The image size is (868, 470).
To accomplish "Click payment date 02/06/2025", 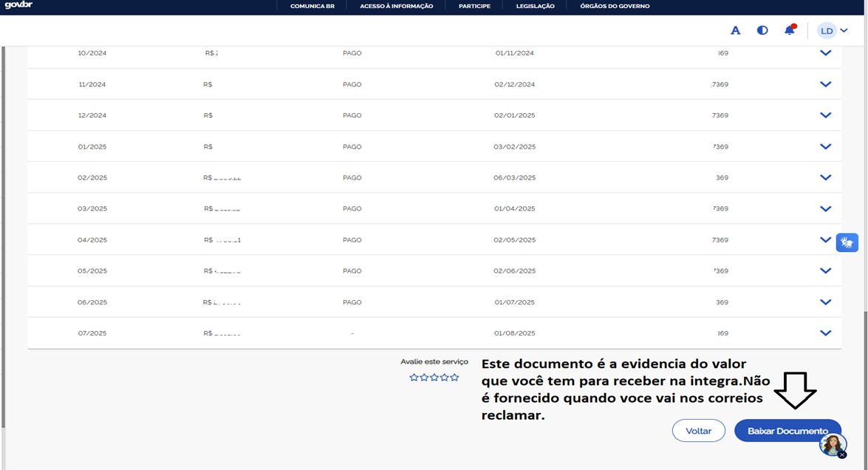I will click(514, 270).
